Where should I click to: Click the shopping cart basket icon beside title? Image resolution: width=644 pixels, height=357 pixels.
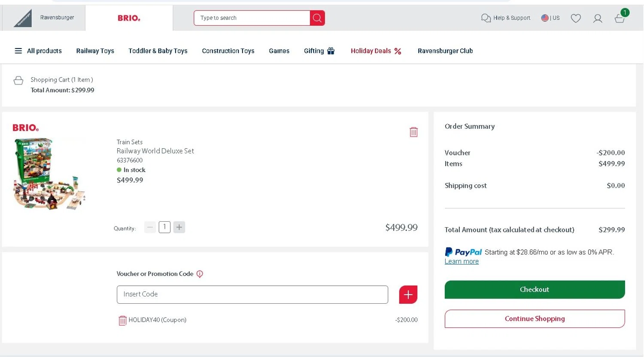click(x=18, y=80)
